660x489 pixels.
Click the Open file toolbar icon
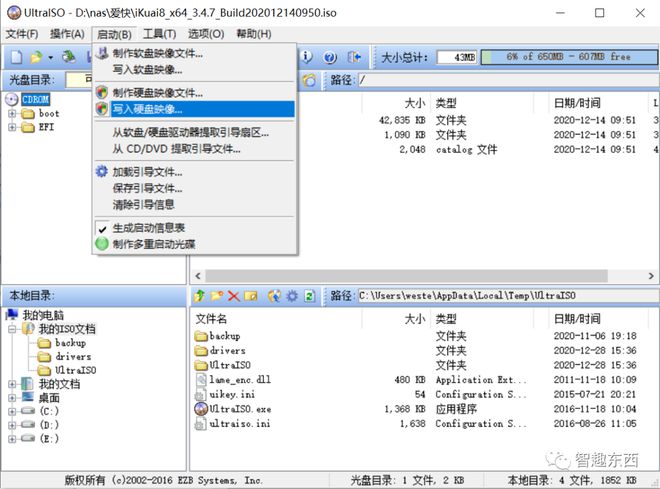coord(37,57)
